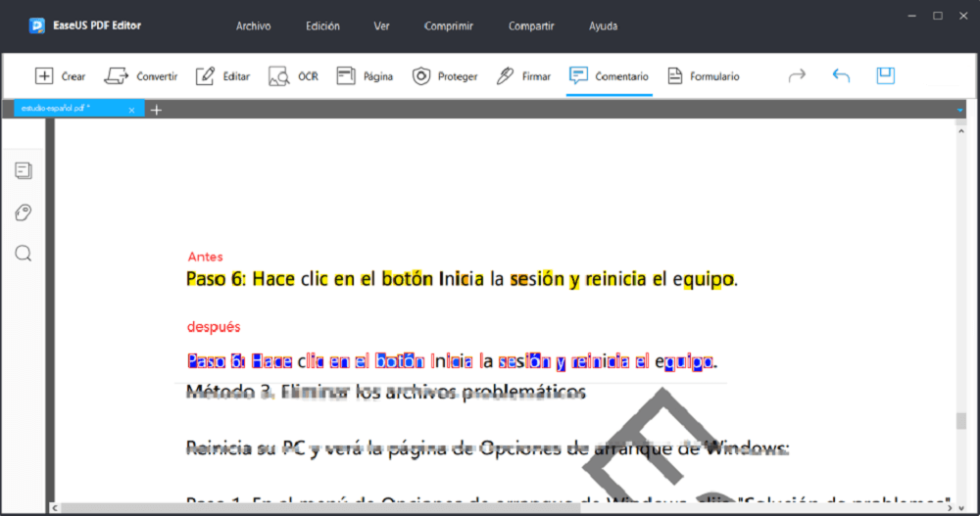Viewport: 980px width, 516px height.
Task: Click the 'Método 3' heading text
Action: (385, 392)
